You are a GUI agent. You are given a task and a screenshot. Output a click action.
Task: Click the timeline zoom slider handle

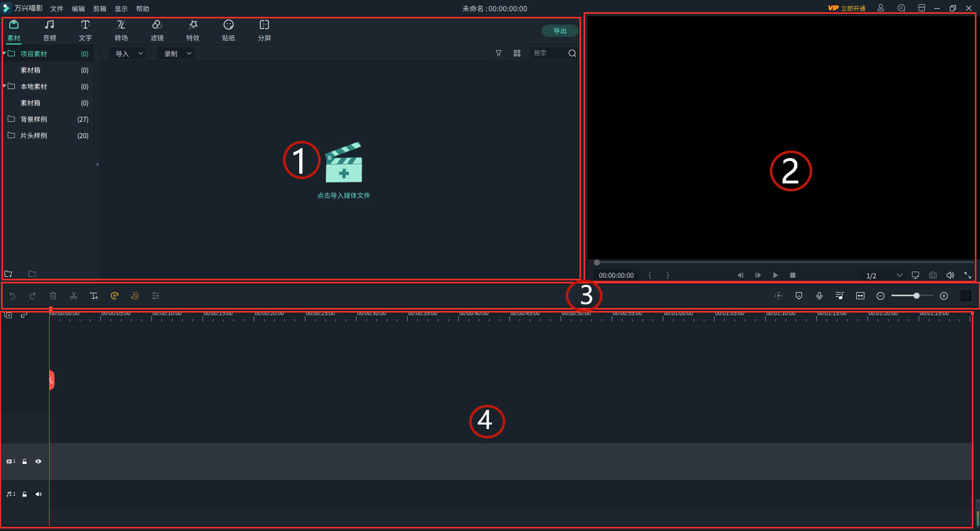(917, 296)
